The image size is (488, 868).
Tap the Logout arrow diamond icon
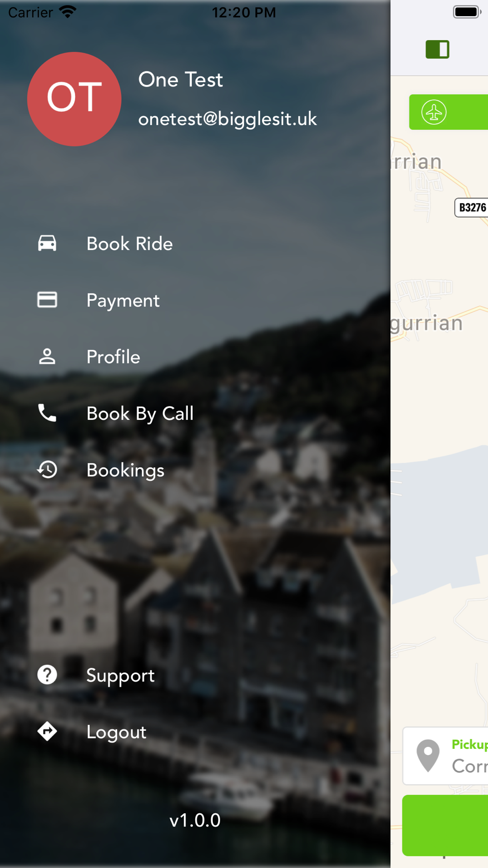click(47, 731)
